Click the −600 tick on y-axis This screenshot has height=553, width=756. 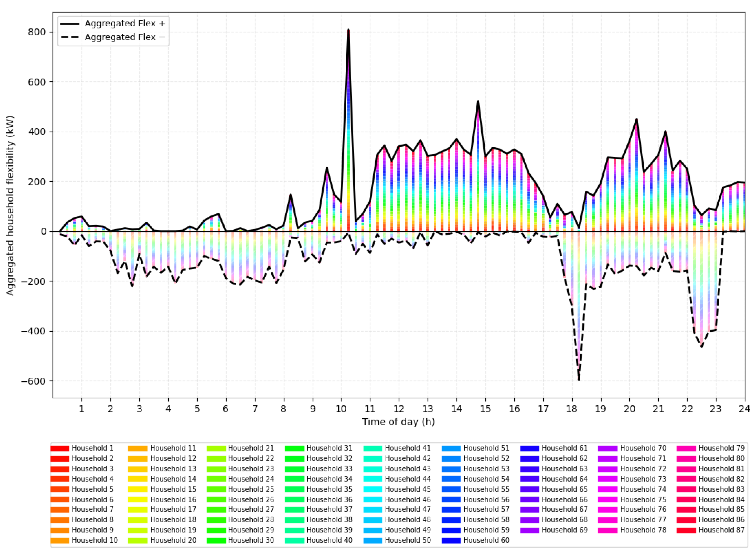[33, 381]
